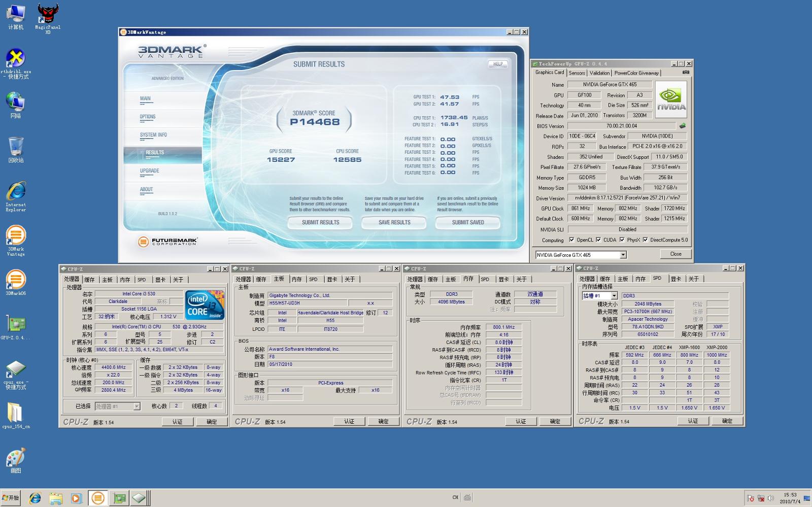The height and width of the screenshot is (507, 812).
Task: Click the Gigabyte Technology Co., Ltd. manufacturer value
Action: click(x=330, y=295)
